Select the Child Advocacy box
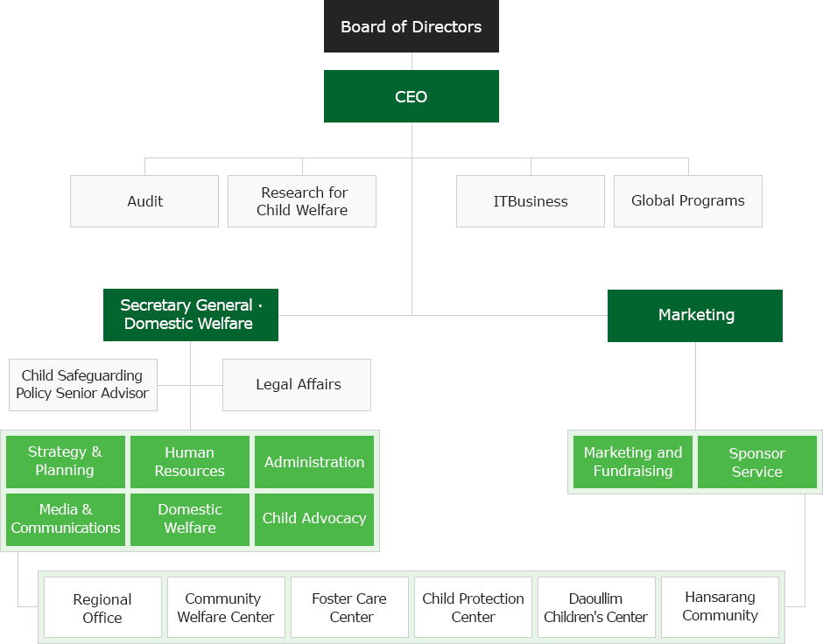The image size is (823, 644). pos(313,519)
